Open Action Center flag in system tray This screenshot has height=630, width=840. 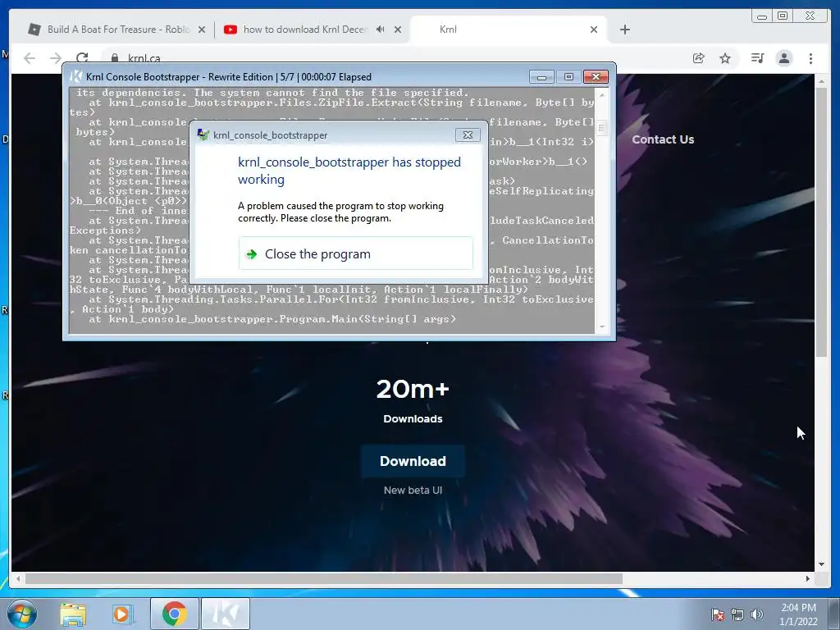[717, 614]
